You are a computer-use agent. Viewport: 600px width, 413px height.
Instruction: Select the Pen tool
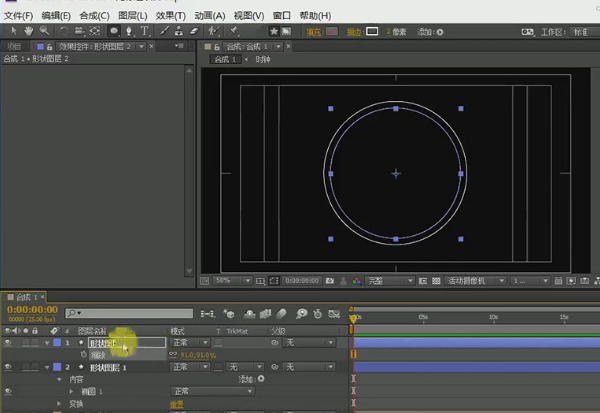click(129, 31)
